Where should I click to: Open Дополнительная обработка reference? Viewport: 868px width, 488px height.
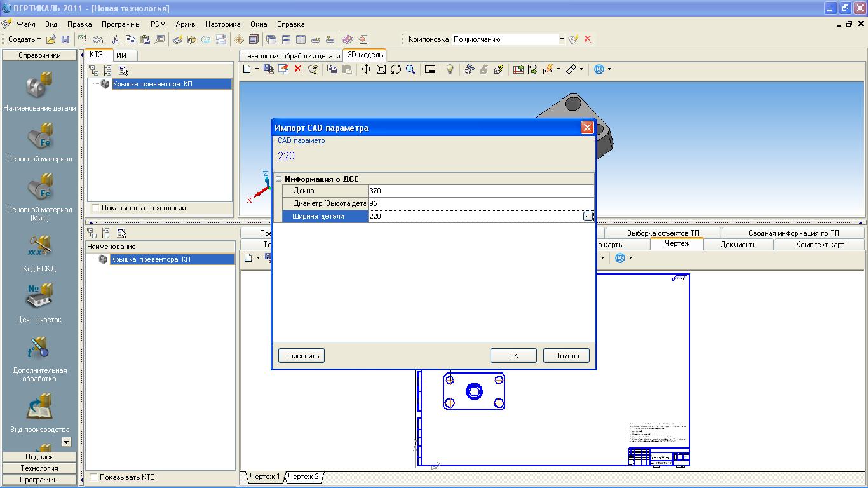click(39, 348)
